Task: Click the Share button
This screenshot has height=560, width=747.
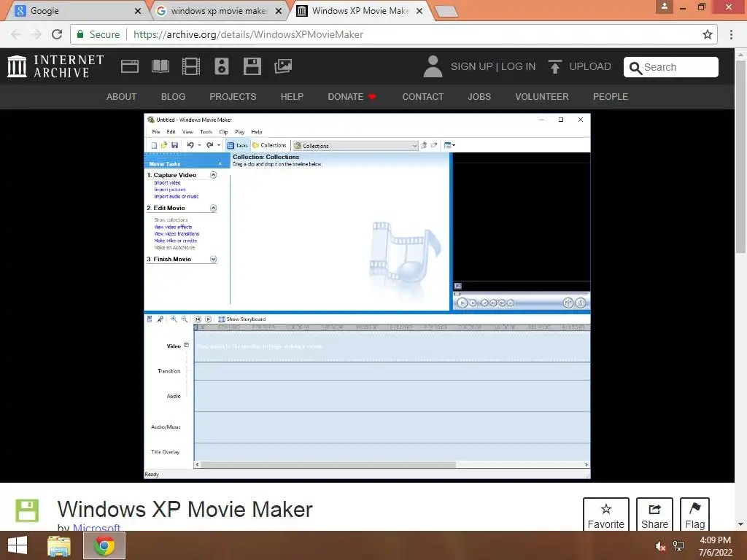Action: click(x=654, y=515)
